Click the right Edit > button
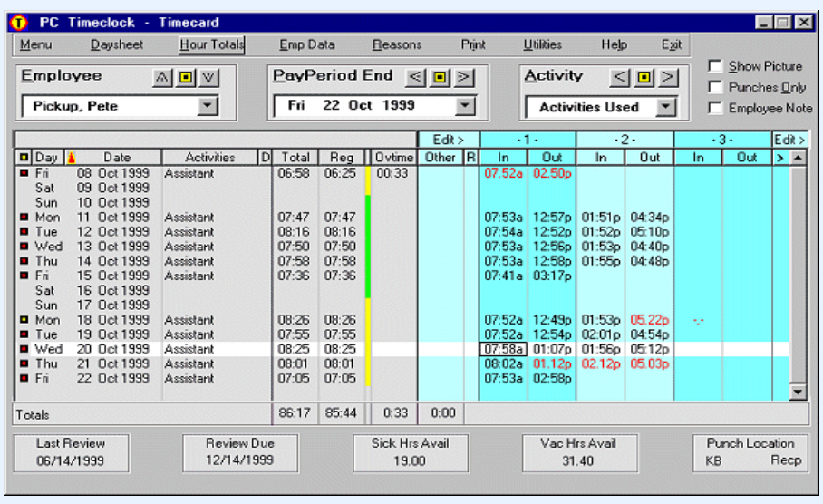 click(789, 140)
